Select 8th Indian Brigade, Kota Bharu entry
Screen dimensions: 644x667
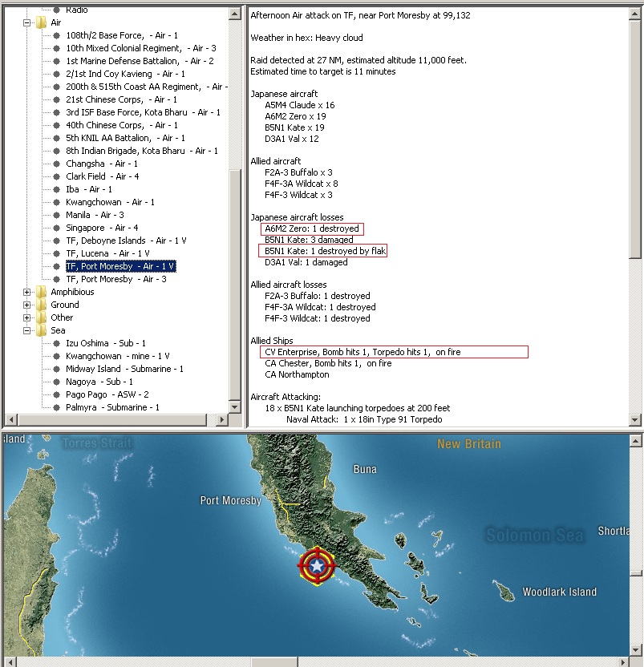click(142, 151)
